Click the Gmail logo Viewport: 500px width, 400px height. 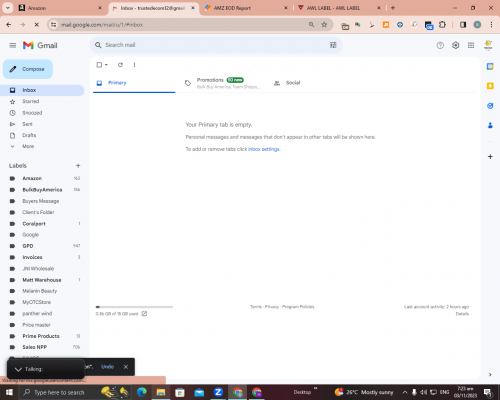click(x=40, y=45)
